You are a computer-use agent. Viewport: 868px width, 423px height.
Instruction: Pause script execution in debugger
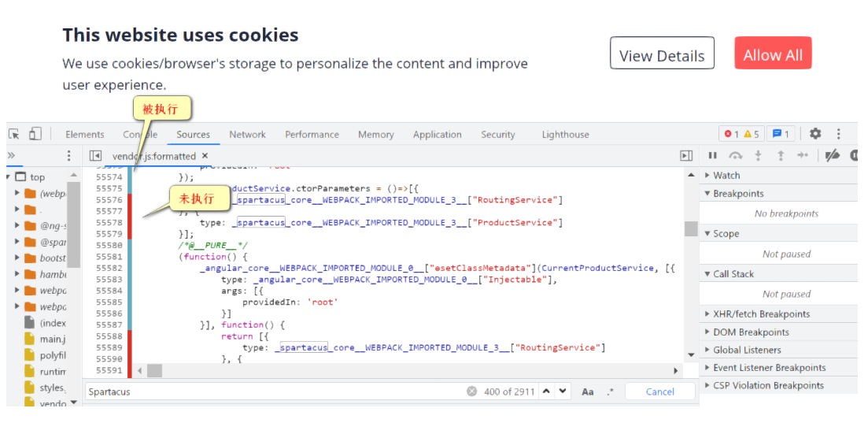click(x=713, y=156)
